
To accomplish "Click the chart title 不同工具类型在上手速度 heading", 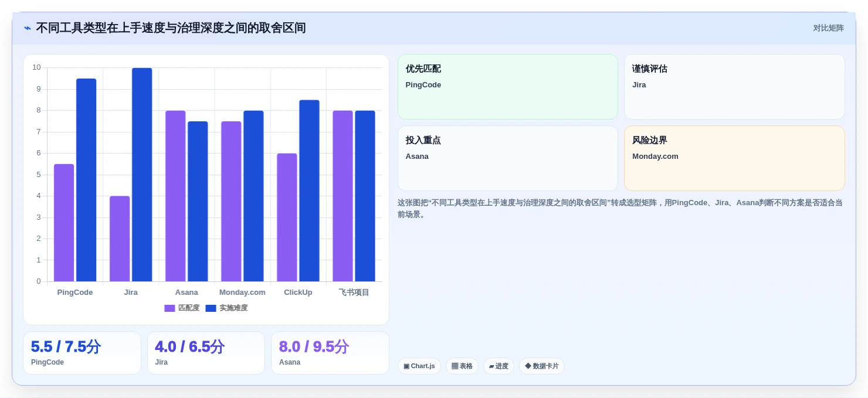I will tap(171, 28).
